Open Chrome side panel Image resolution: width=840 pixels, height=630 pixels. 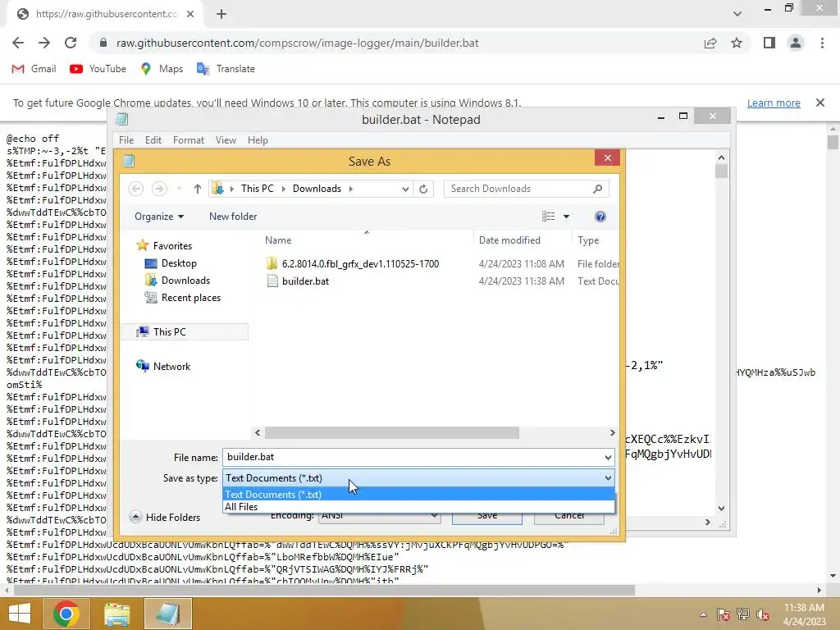click(769, 43)
